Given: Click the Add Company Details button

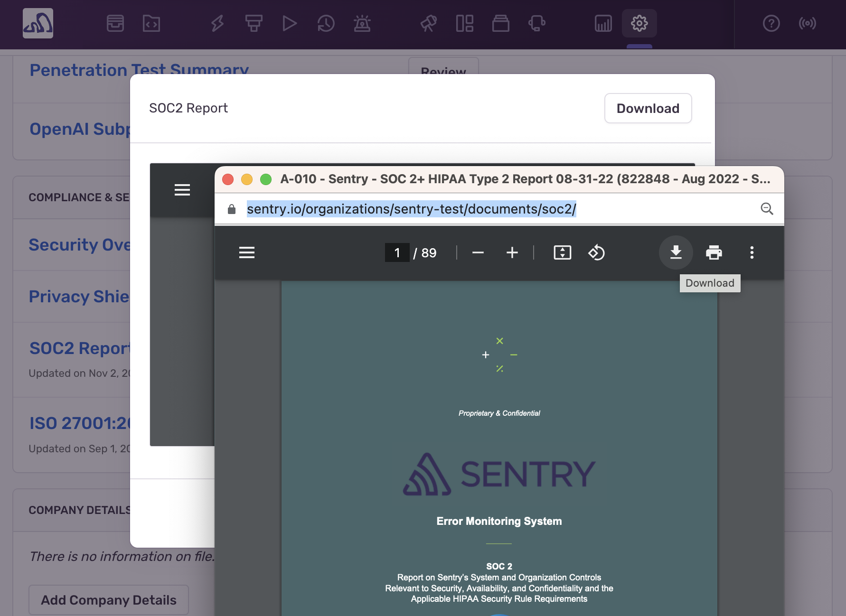Looking at the screenshot, I should click(108, 600).
